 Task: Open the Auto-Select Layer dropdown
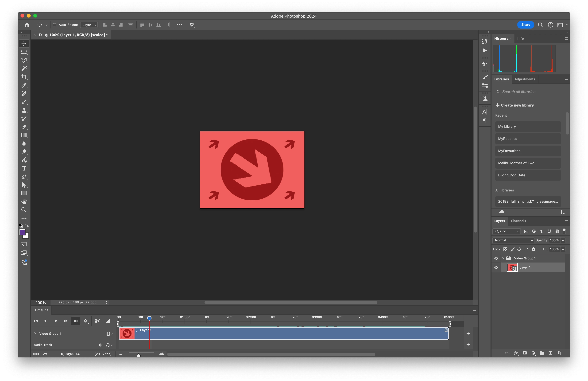[89, 25]
